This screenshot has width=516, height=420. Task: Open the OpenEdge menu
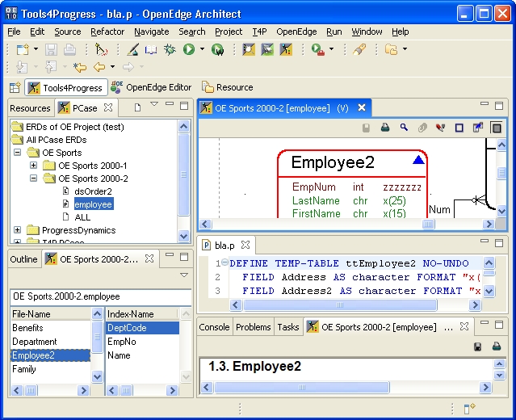[296, 32]
